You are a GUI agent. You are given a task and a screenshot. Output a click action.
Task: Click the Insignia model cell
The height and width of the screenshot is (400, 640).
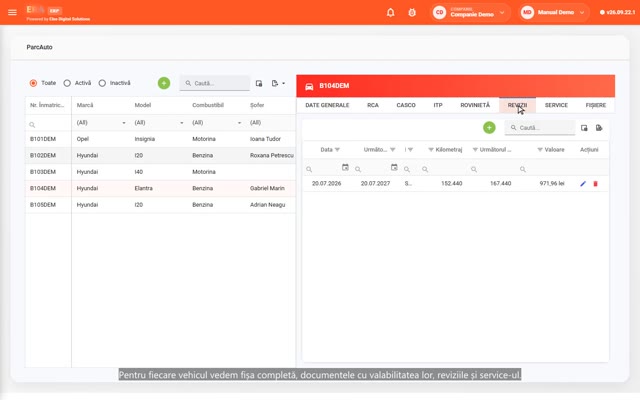tap(144, 139)
